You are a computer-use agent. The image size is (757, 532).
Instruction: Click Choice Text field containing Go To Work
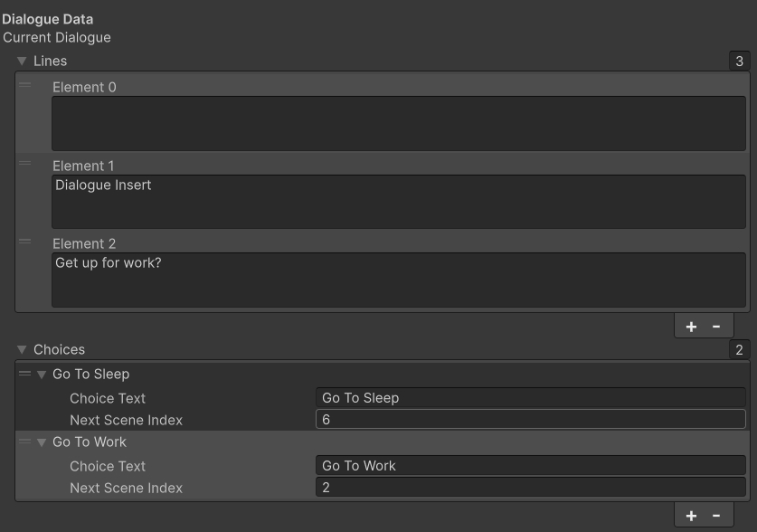click(530, 466)
